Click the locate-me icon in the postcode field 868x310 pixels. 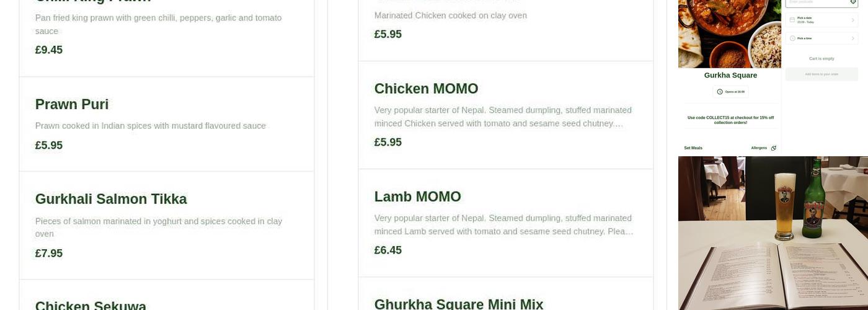853,2
